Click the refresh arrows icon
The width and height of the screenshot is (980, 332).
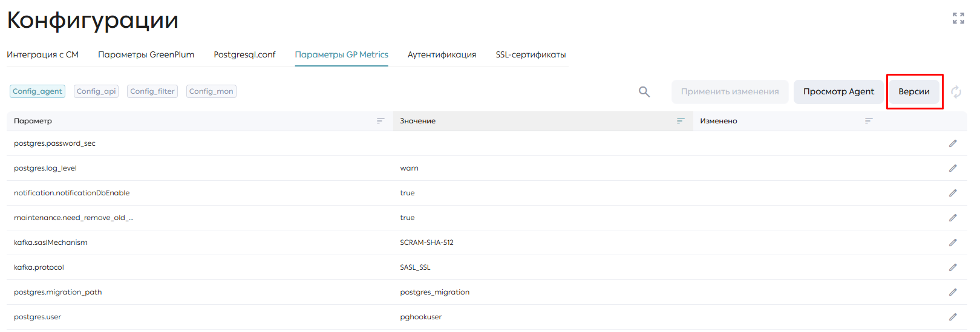(x=956, y=92)
